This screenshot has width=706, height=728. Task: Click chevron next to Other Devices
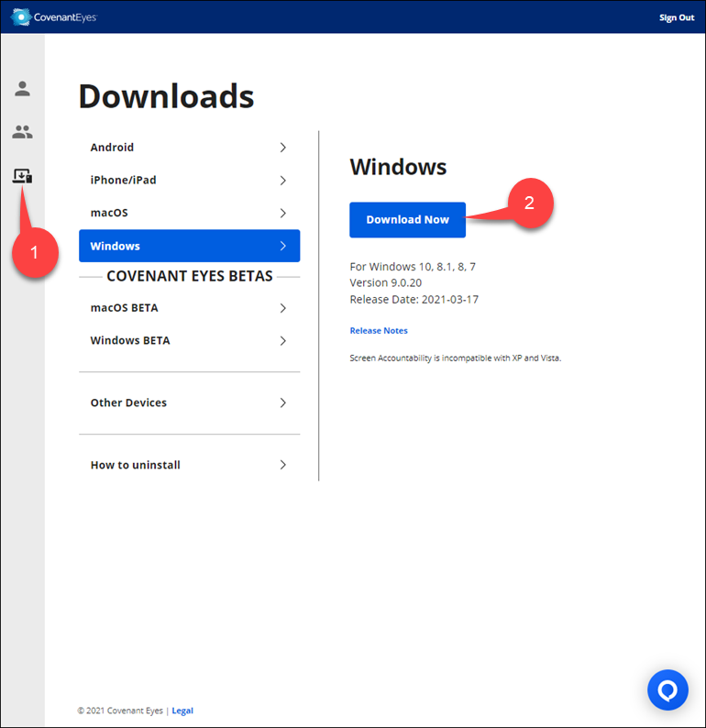tap(282, 403)
